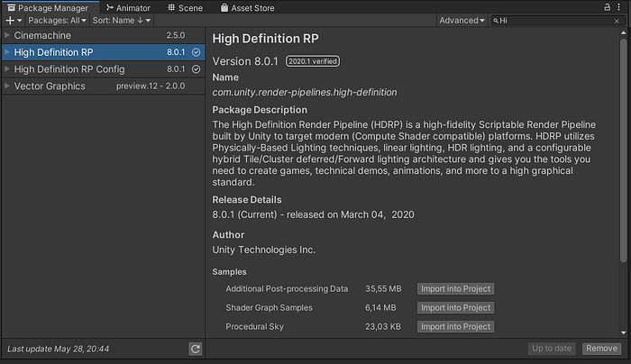Click the refresh package list button
Image resolution: width=631 pixels, height=364 pixels.
pos(195,349)
